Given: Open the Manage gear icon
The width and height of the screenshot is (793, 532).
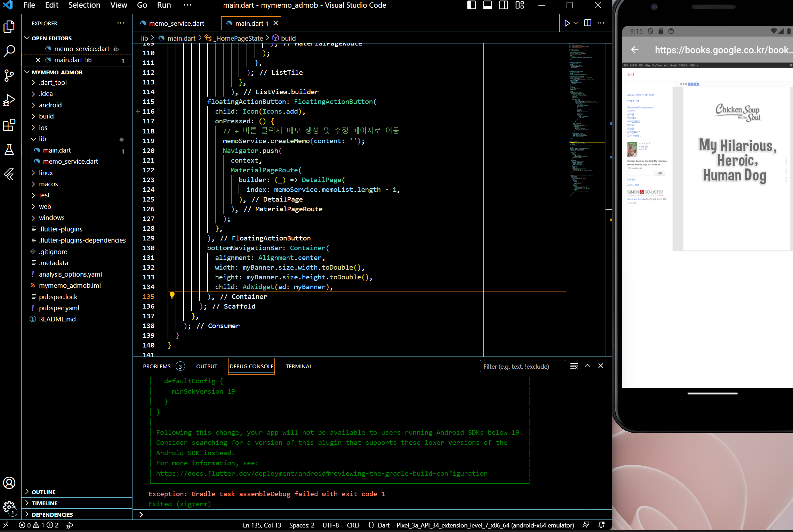Looking at the screenshot, I should [9, 508].
